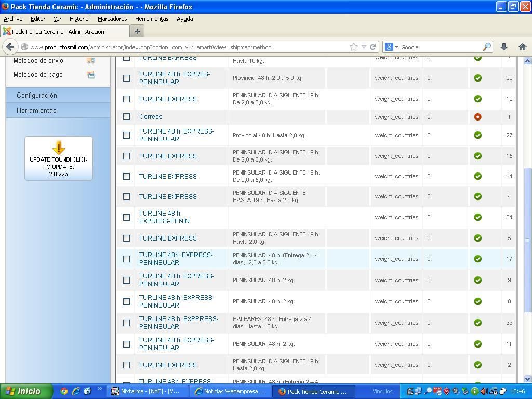Expand the Configuración sidebar section
The width and height of the screenshot is (532, 399).
coord(58,96)
